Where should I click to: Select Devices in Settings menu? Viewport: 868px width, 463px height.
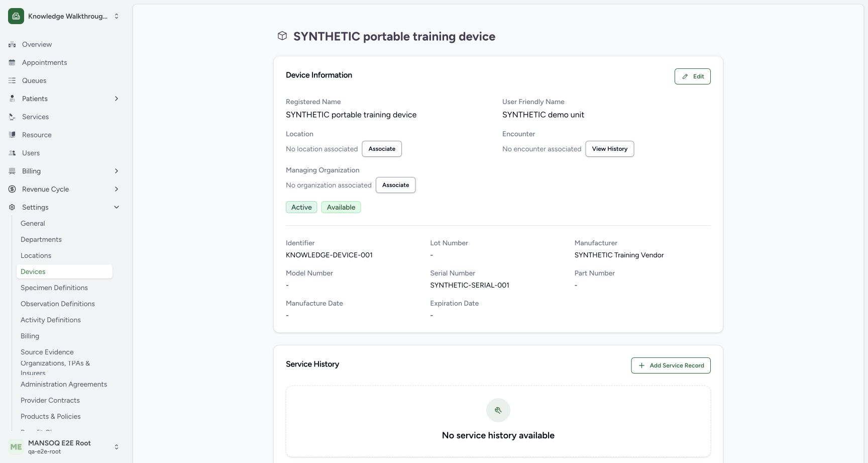64,271
